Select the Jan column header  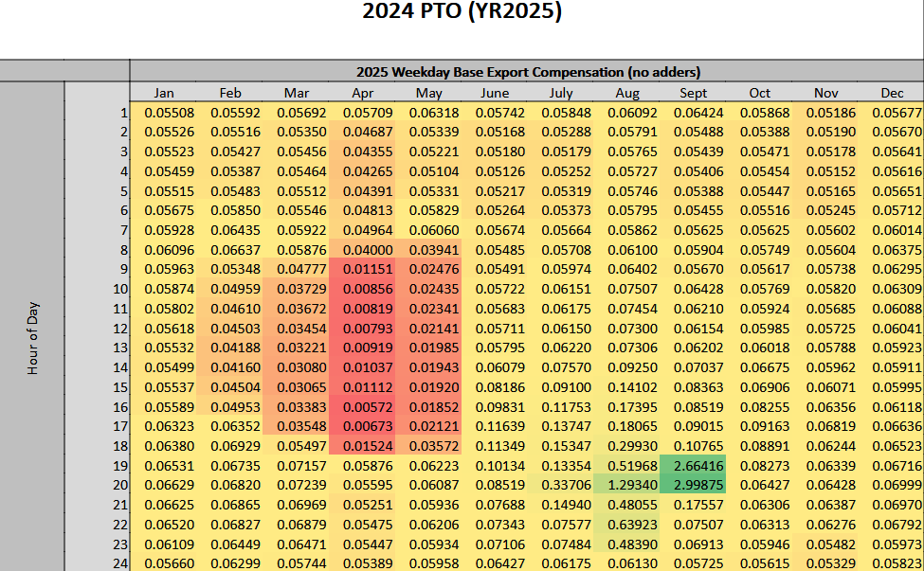164,93
